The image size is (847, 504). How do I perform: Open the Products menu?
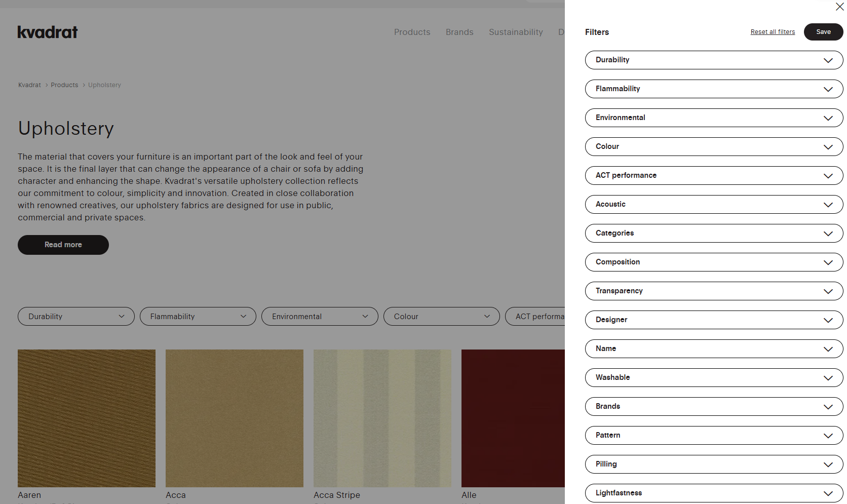coord(412,32)
